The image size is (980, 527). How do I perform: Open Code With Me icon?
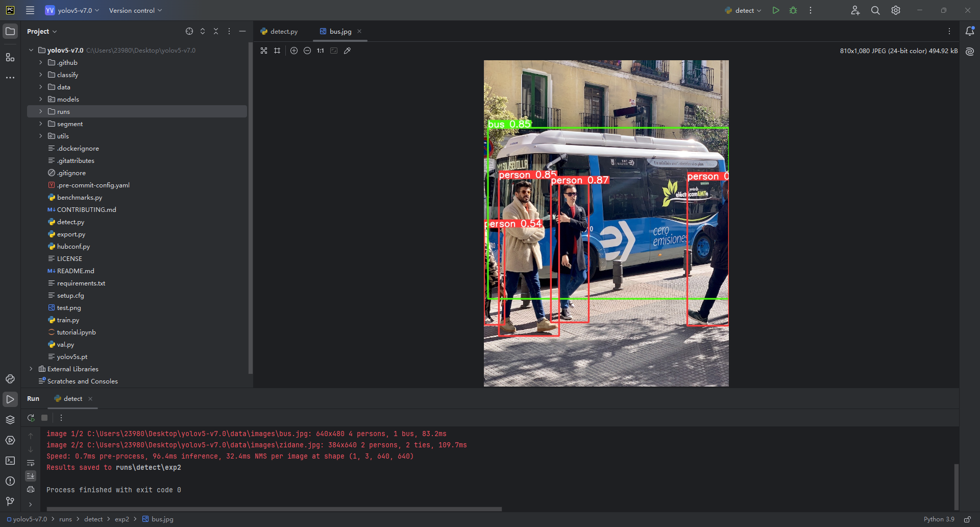pos(855,10)
